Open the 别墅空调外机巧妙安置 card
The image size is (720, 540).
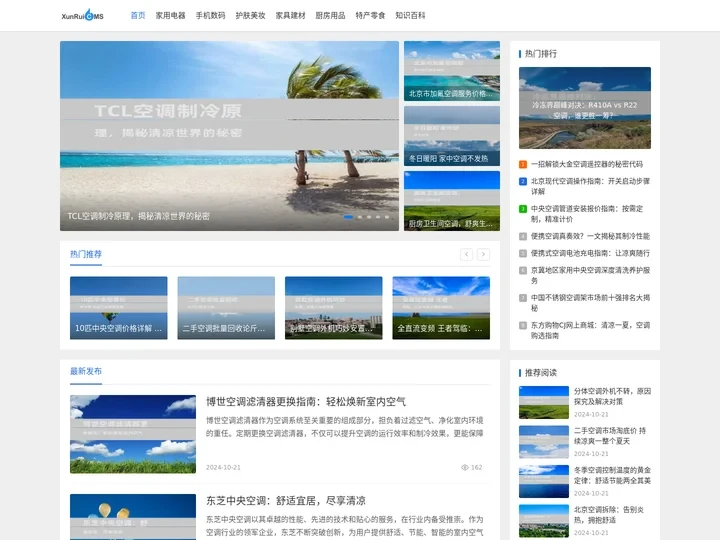click(333, 308)
